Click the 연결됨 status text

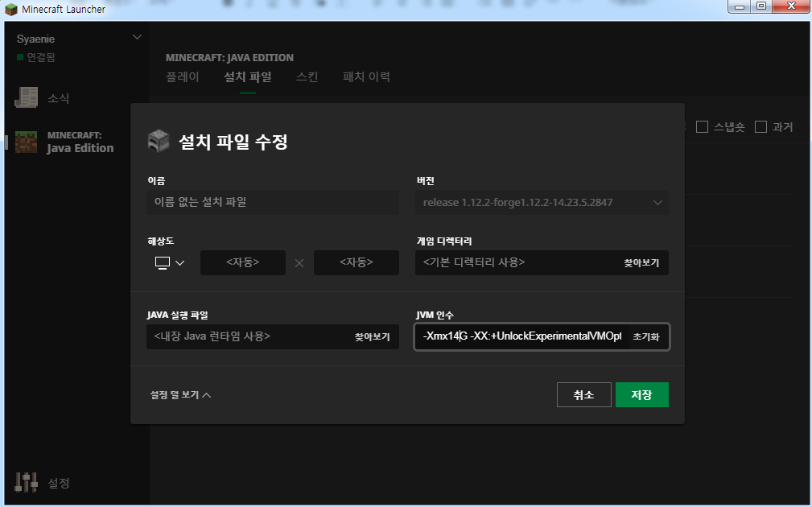pyautogui.click(x=41, y=57)
